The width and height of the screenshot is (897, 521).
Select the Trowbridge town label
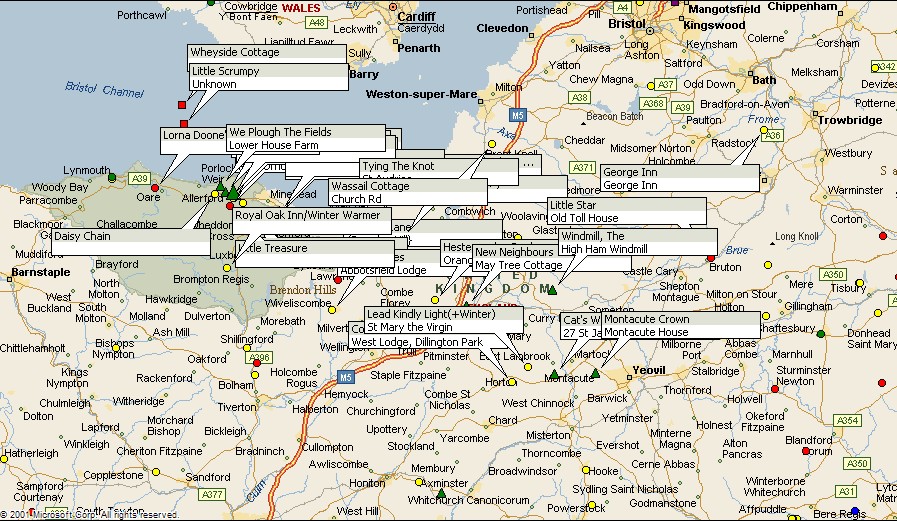click(x=850, y=120)
